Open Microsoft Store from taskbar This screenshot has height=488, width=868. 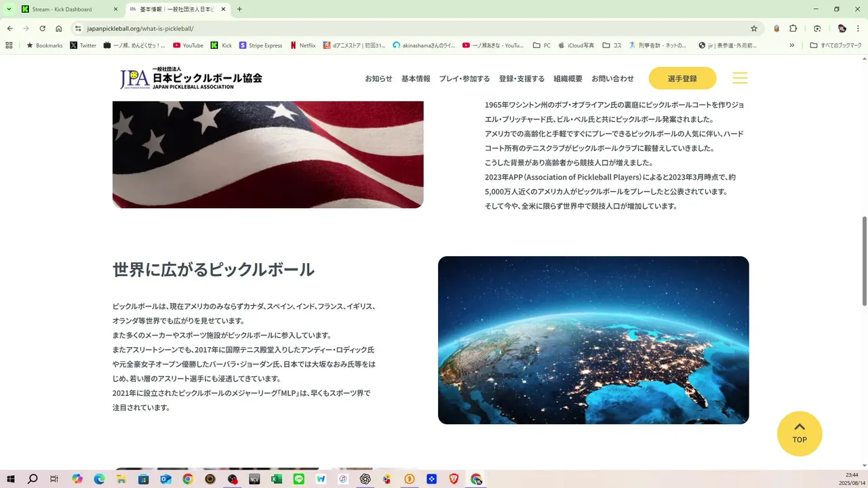click(143, 479)
